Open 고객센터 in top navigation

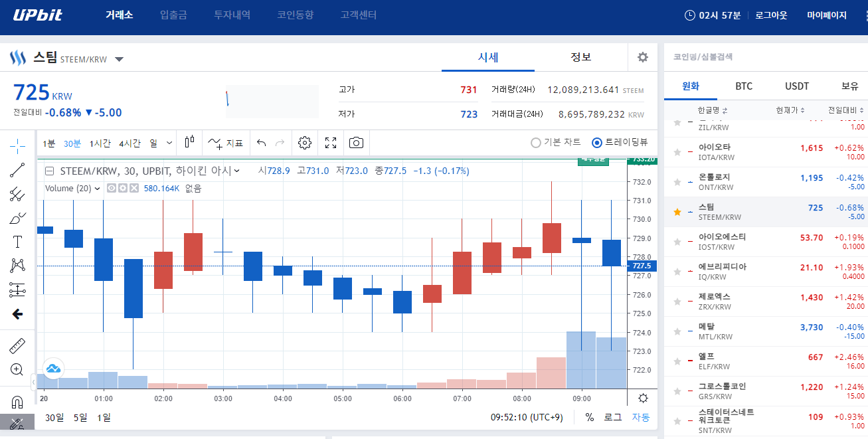(358, 15)
